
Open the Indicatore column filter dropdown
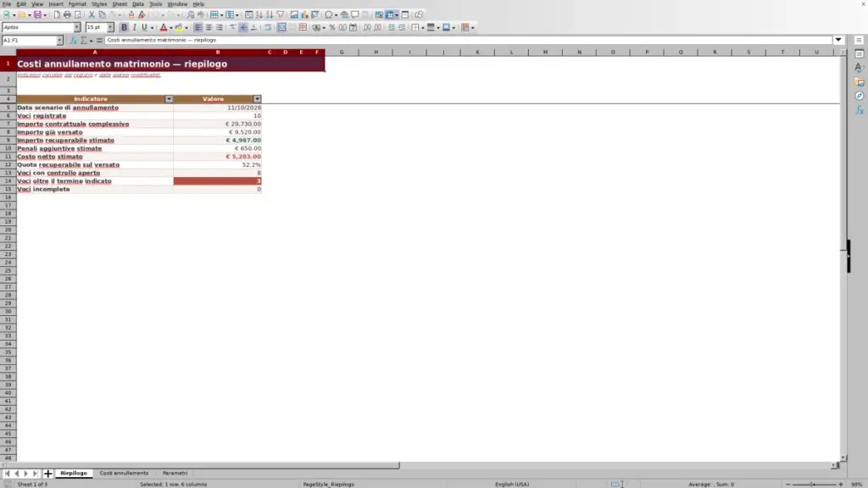pyautogui.click(x=169, y=99)
